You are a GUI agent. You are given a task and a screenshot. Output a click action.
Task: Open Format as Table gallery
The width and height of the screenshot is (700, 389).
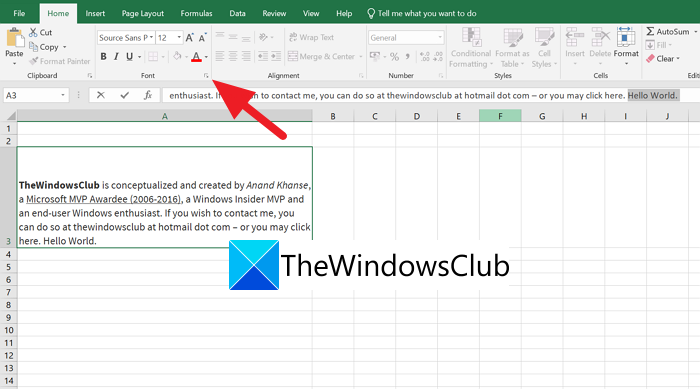pyautogui.click(x=512, y=47)
